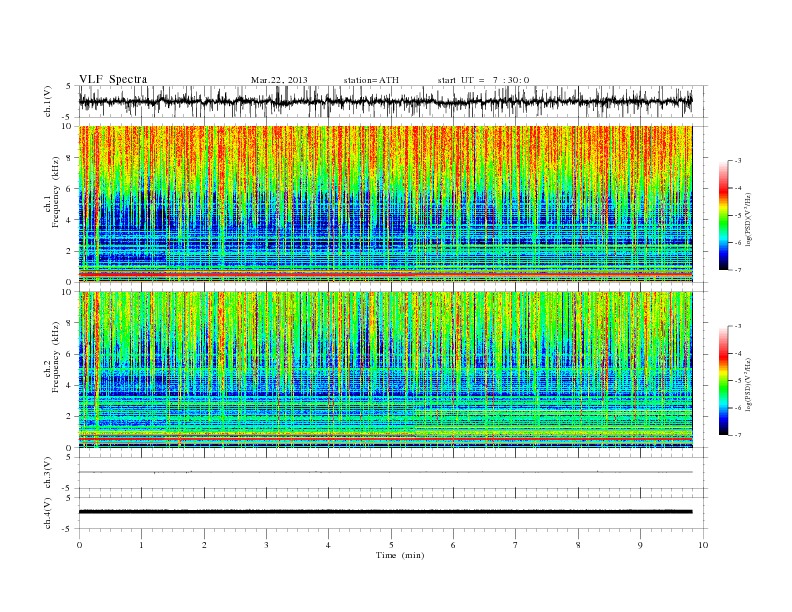Click the ch.2 spectrogram panel
792x612 pixels.
point(385,369)
